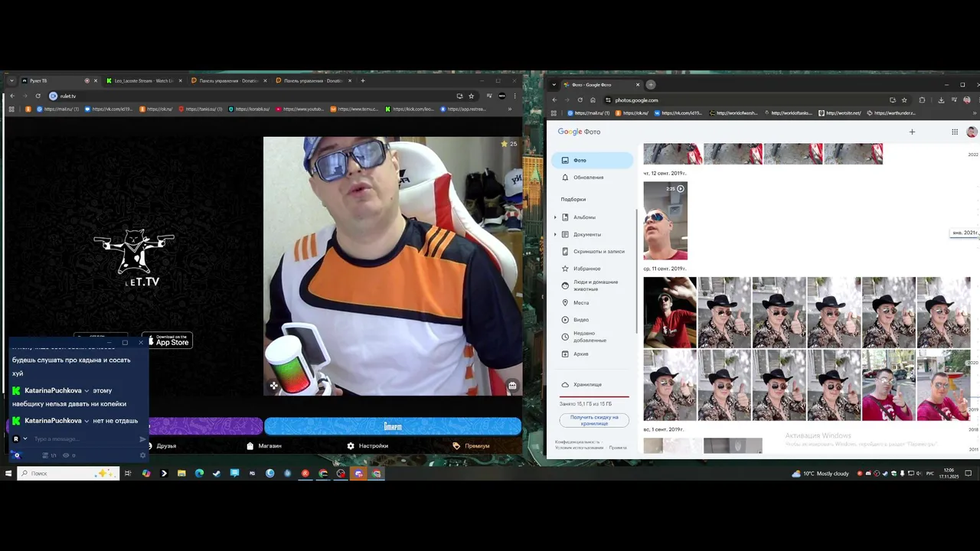Open Google account avatar in Photos
Viewport: 980px width, 551px height.
(x=972, y=132)
